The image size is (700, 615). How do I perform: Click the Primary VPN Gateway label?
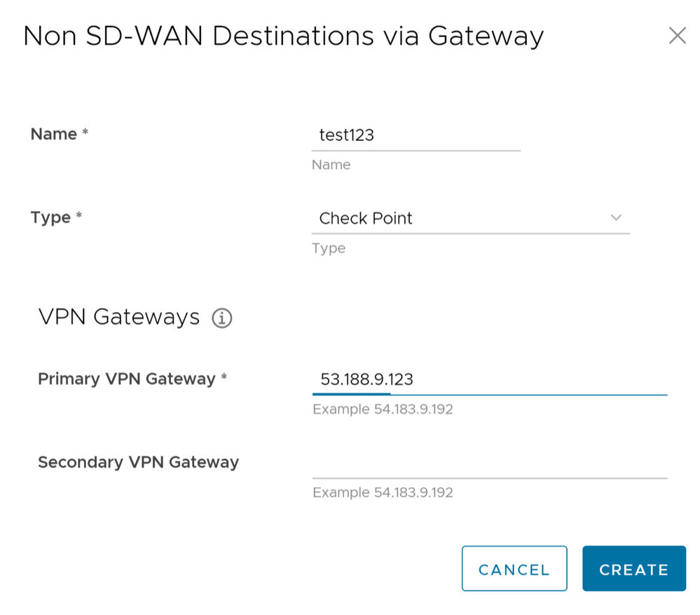click(127, 379)
